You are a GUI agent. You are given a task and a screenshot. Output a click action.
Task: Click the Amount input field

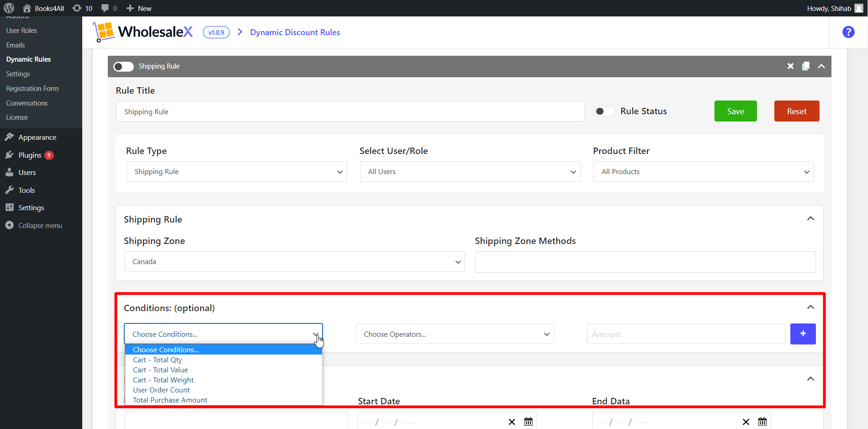686,334
